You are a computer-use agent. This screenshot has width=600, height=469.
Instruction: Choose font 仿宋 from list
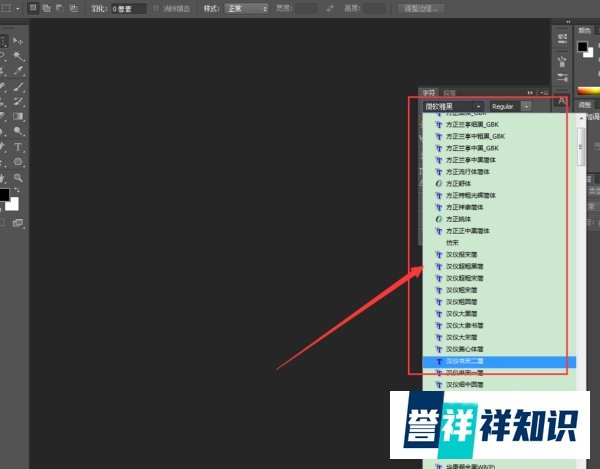coord(499,243)
